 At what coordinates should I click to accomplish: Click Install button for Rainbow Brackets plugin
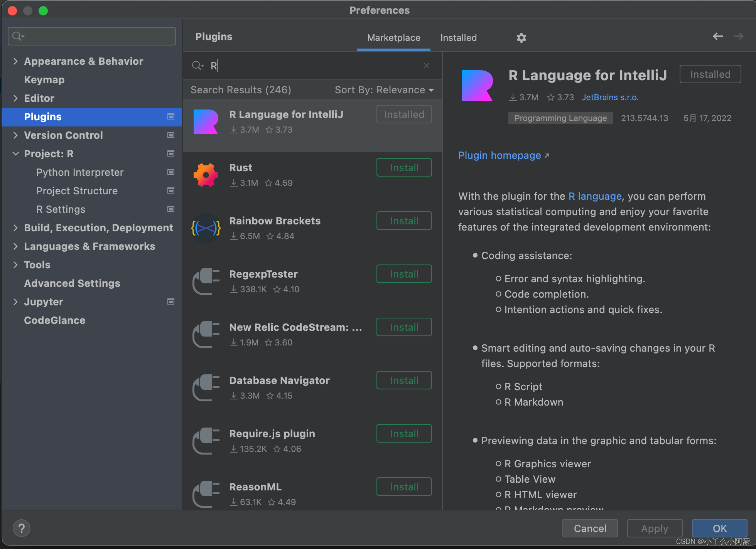[x=404, y=221]
